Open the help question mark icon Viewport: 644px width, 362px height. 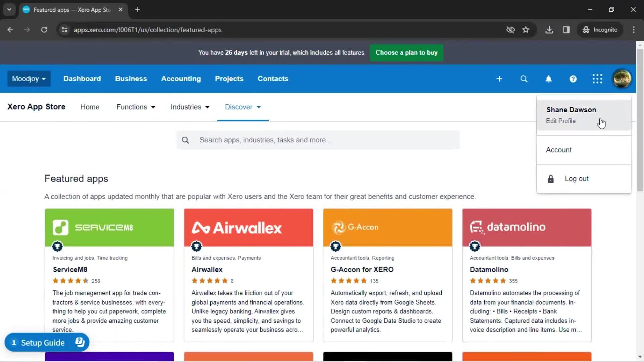coord(573,79)
